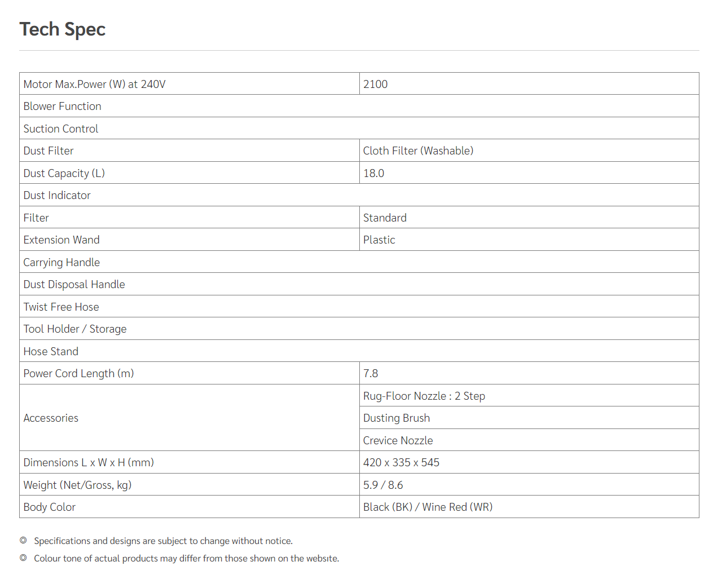The height and width of the screenshot is (588, 722).
Task: Select the 18.0 dust capacity value
Action: 373,173
